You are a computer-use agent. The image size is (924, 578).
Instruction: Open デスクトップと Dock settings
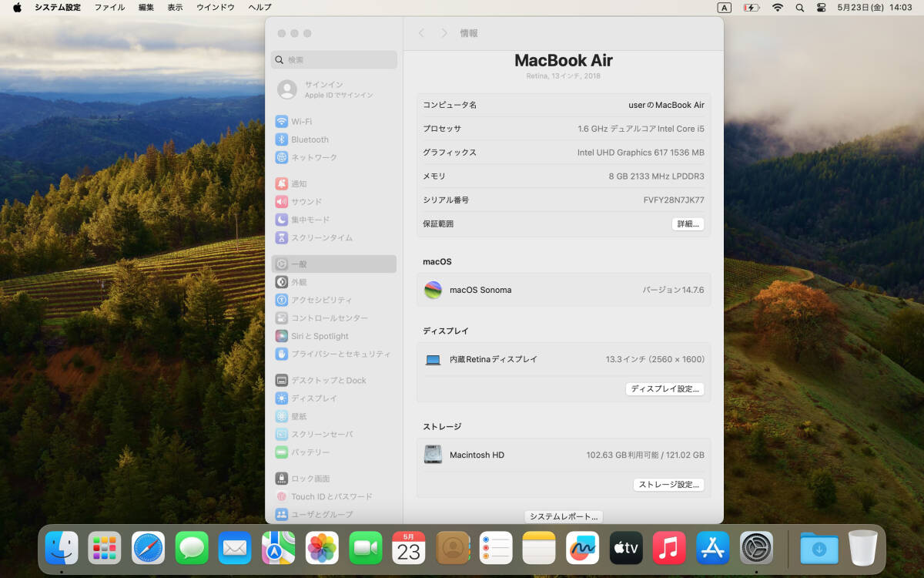pyautogui.click(x=333, y=380)
